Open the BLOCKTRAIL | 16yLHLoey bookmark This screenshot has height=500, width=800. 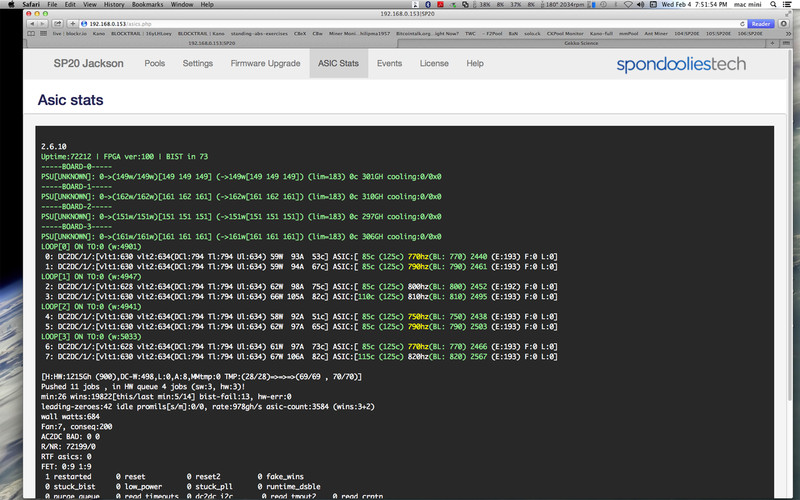click(x=141, y=34)
